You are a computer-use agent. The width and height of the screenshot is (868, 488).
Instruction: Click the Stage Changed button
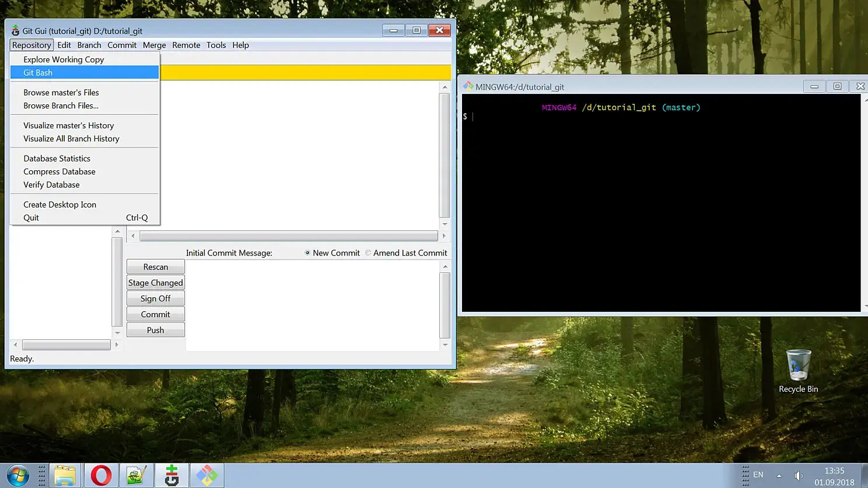point(156,283)
